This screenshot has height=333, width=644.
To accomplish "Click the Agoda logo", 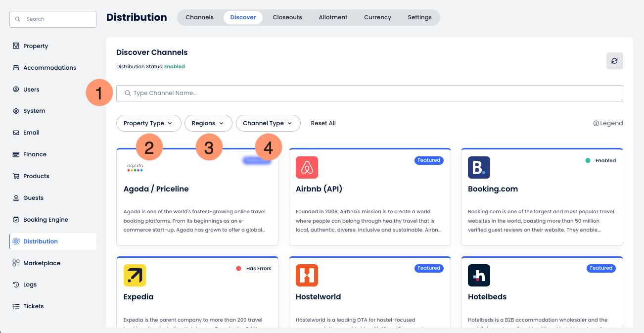I will coord(135,167).
